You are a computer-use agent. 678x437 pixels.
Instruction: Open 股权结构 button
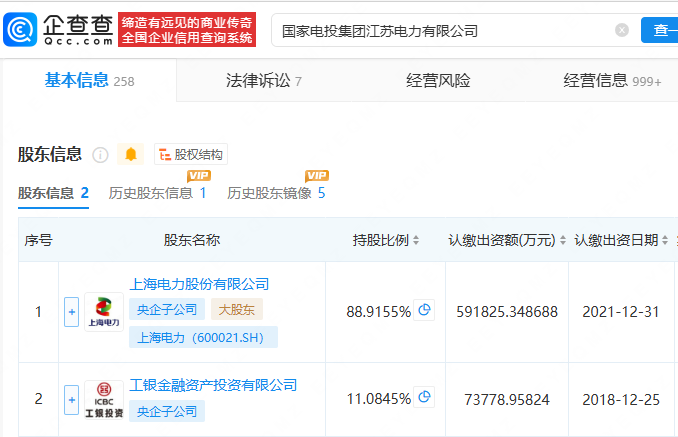tap(191, 154)
